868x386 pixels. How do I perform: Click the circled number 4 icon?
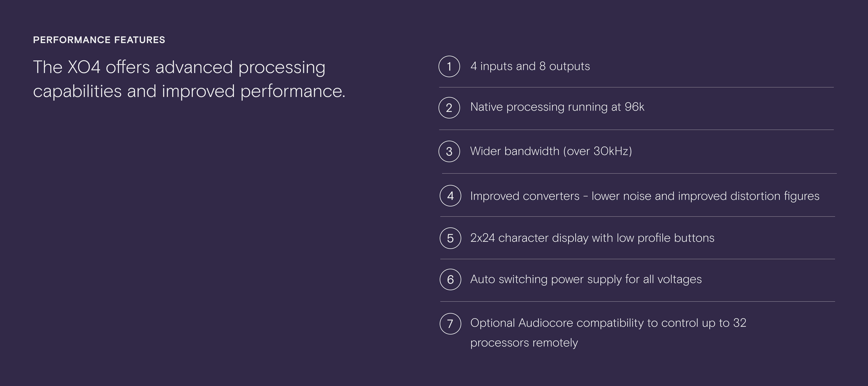450,196
